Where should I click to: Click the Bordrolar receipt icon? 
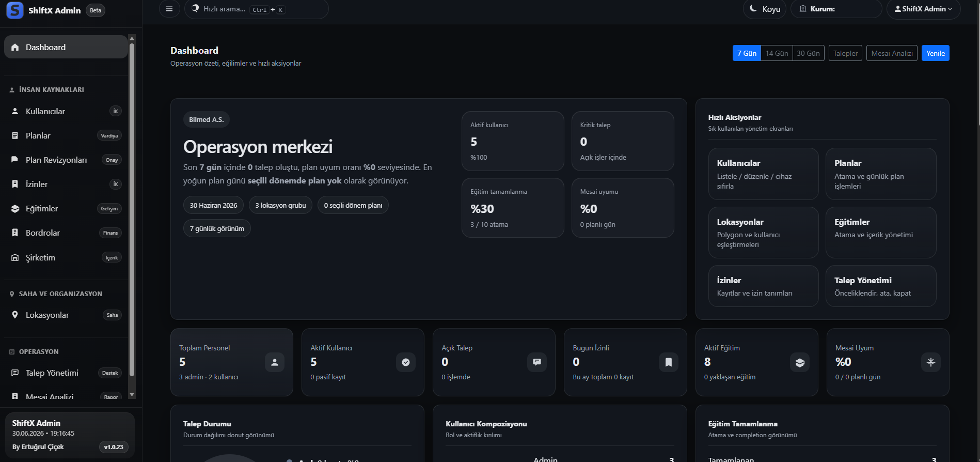point(15,233)
